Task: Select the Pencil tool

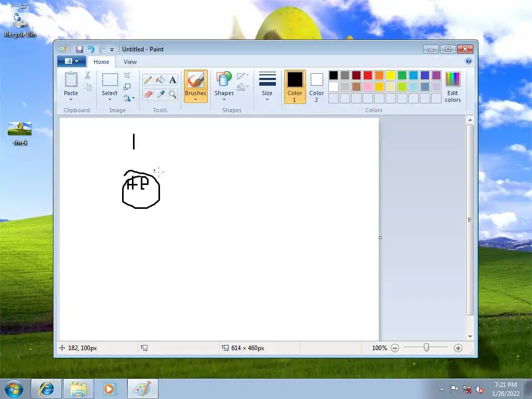Action: (148, 79)
